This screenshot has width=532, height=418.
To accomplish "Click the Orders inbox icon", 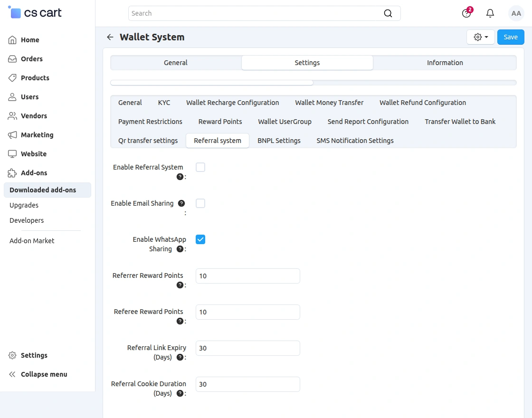I will click(x=12, y=59).
